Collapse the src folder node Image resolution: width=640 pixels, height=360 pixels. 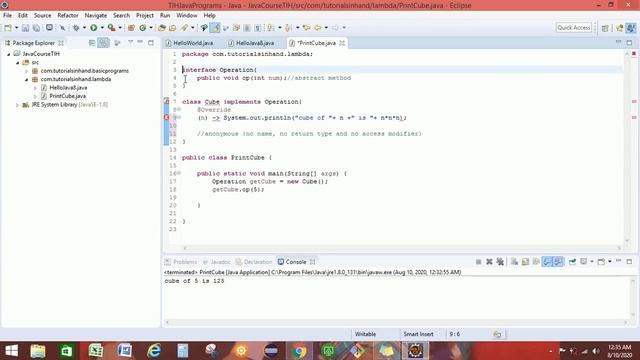(x=18, y=62)
